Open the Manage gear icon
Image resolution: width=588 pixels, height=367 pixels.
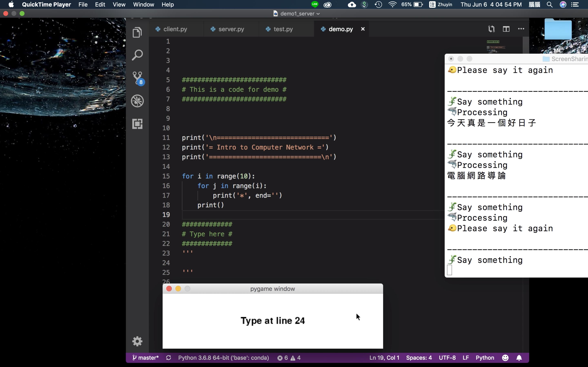coord(137,341)
